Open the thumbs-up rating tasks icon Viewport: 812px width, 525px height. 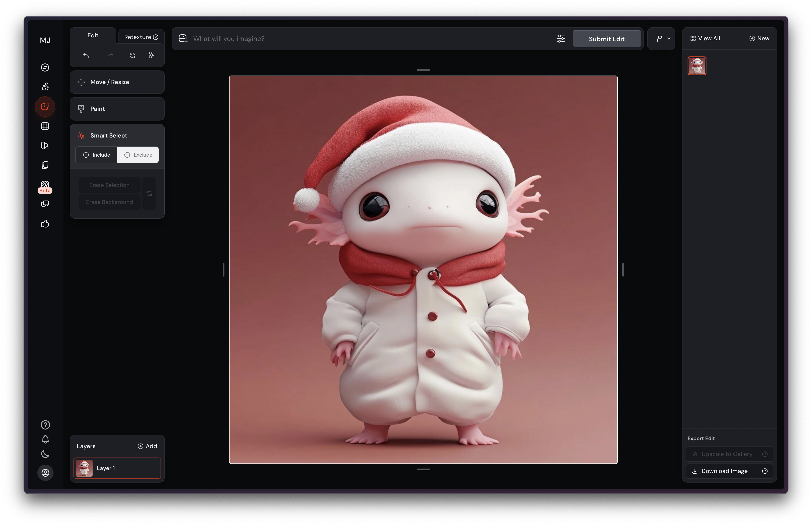coord(45,224)
